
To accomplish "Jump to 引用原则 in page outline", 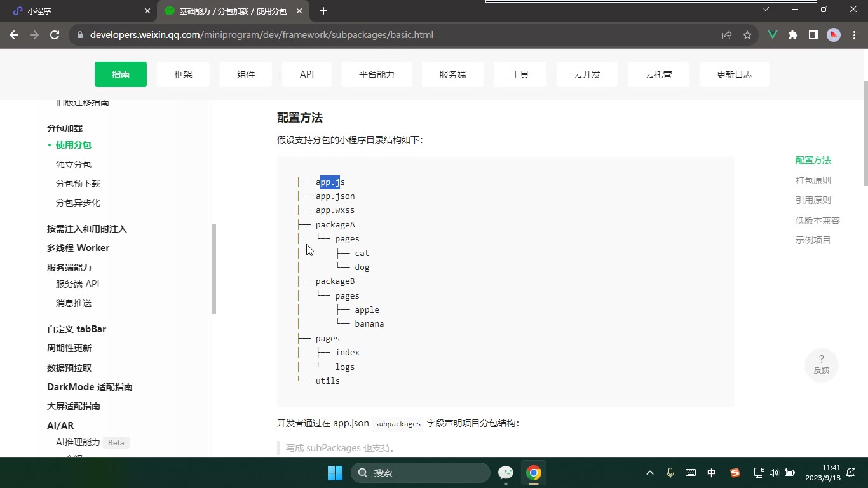I will tap(813, 200).
